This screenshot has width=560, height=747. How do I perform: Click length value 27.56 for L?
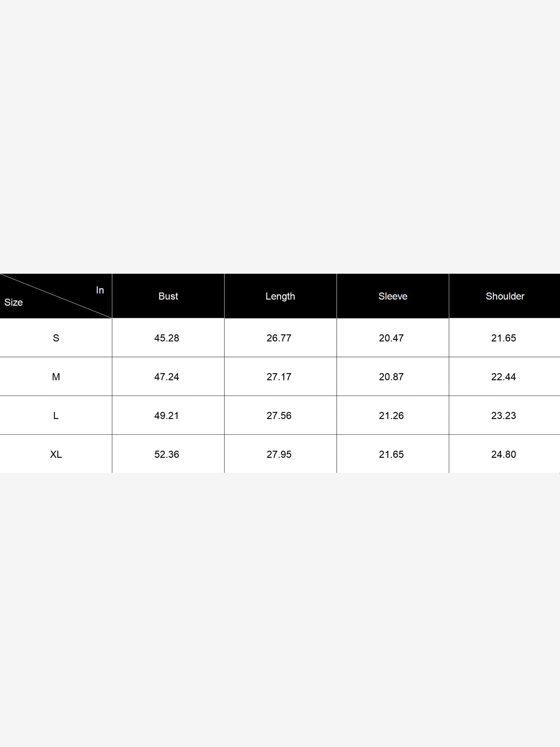[x=279, y=416]
